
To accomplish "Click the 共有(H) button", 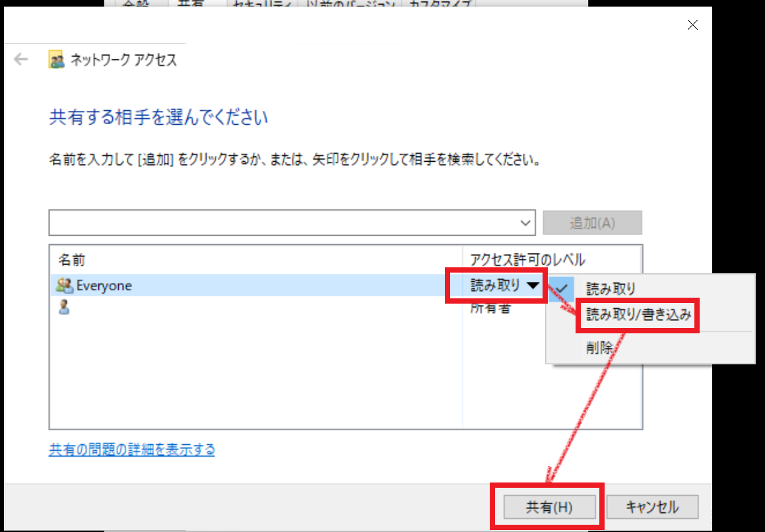I will pos(549,507).
